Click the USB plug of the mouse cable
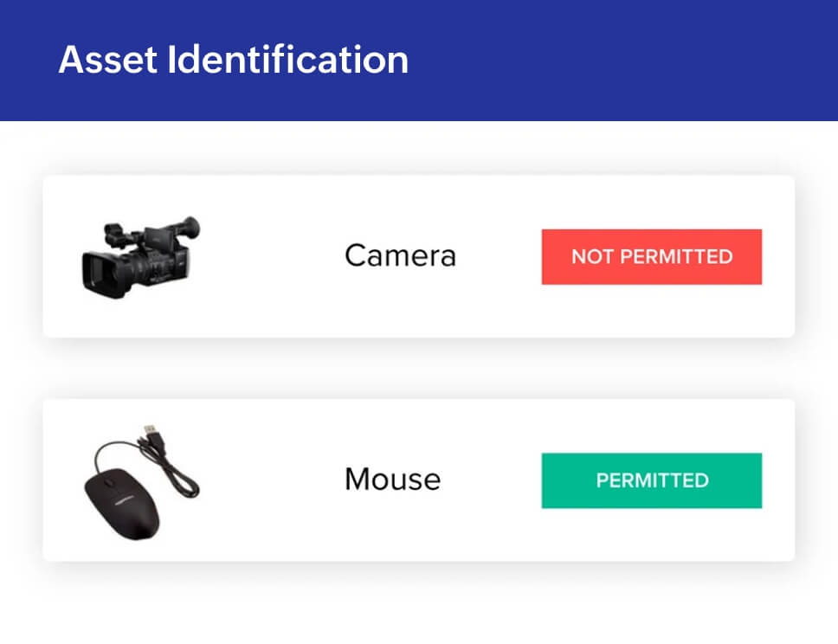Image resolution: width=838 pixels, height=644 pixels. pos(151,431)
